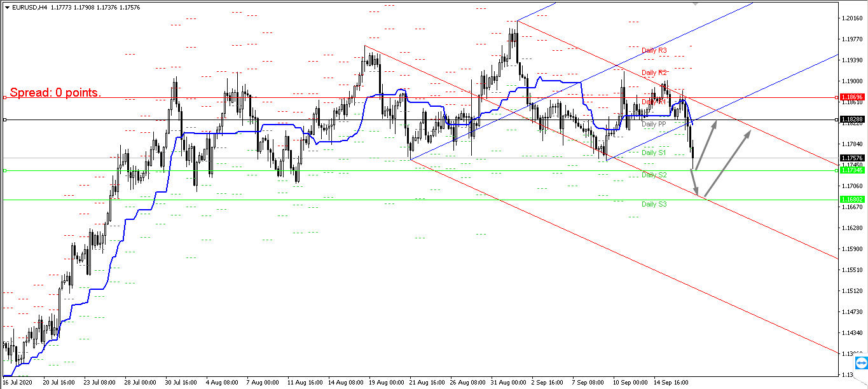Screen dimensions: 868x389
Task: Select the left handle of the black horizontal line
Action: (x=5, y=119)
